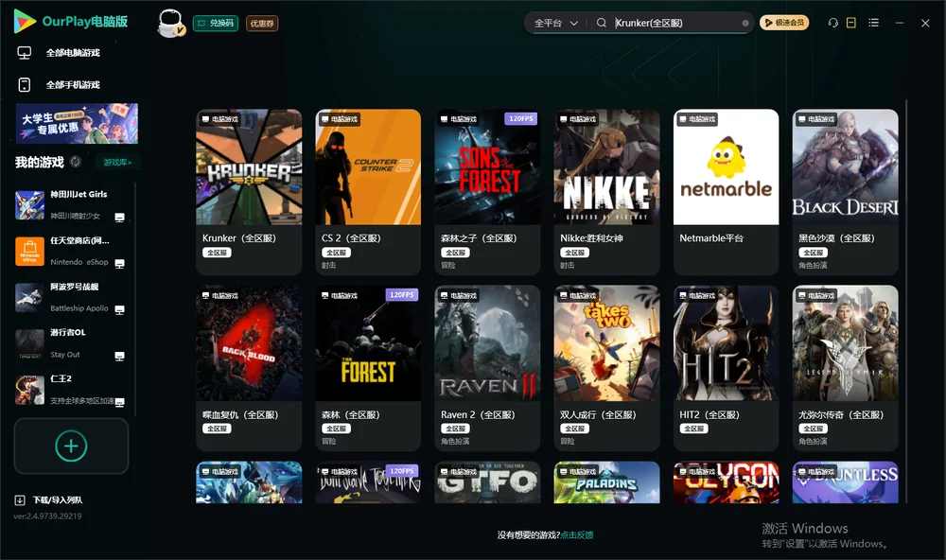Click PC icon beside 神田川Jet Girls

tap(119, 218)
